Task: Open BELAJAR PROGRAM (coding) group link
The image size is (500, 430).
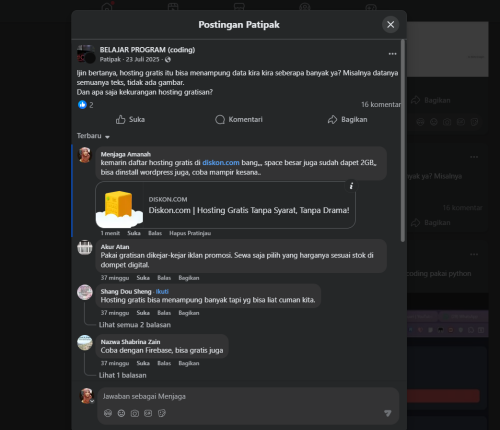Action: (x=147, y=50)
